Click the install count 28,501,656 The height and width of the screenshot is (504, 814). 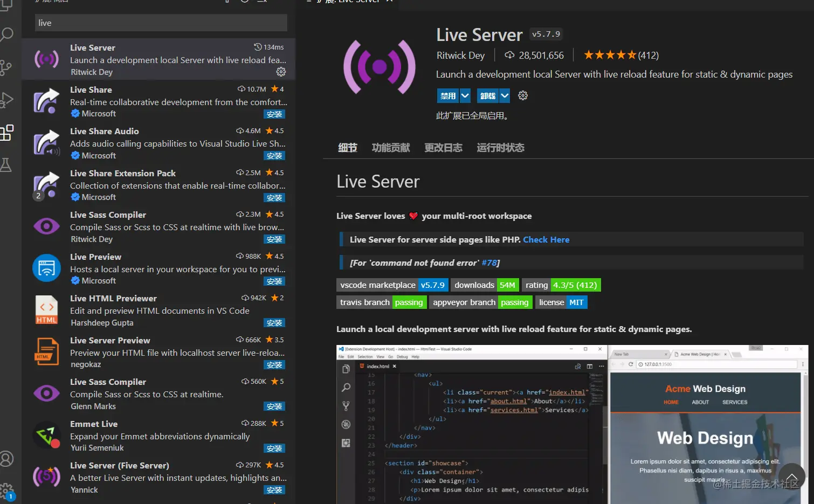[534, 55]
